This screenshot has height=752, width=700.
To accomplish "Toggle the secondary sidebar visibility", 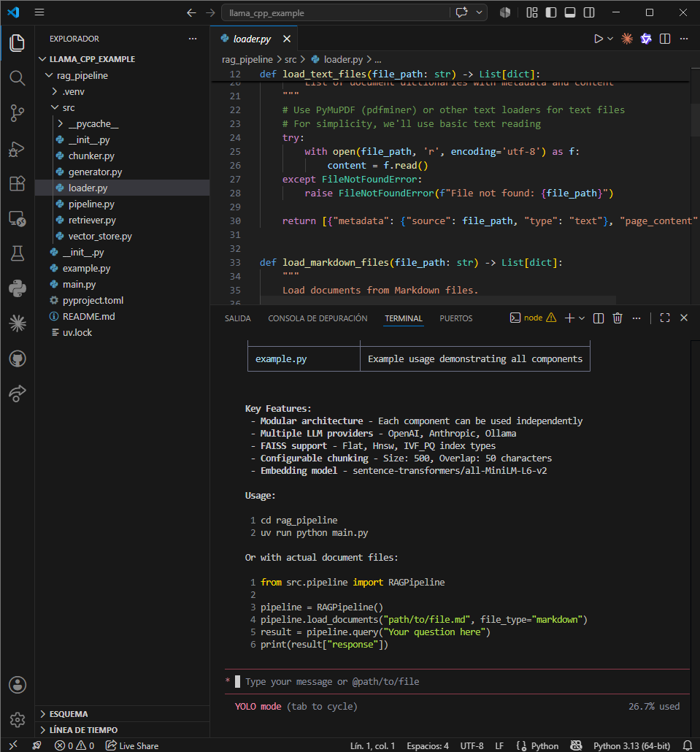I will pos(589,12).
